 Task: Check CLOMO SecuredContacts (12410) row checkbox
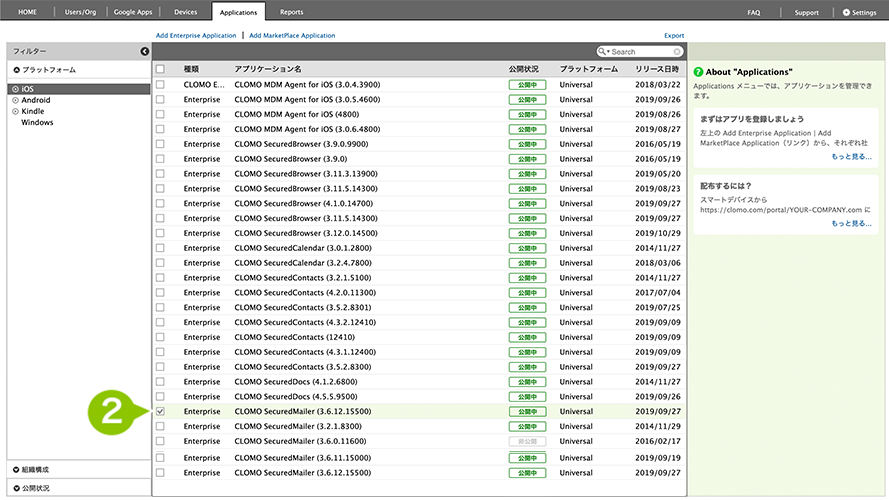(160, 337)
